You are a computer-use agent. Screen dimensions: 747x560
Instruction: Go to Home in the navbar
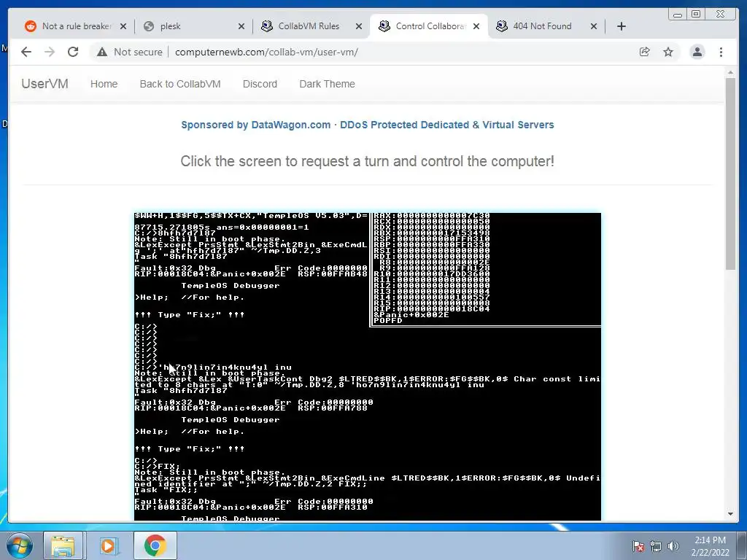tap(104, 84)
